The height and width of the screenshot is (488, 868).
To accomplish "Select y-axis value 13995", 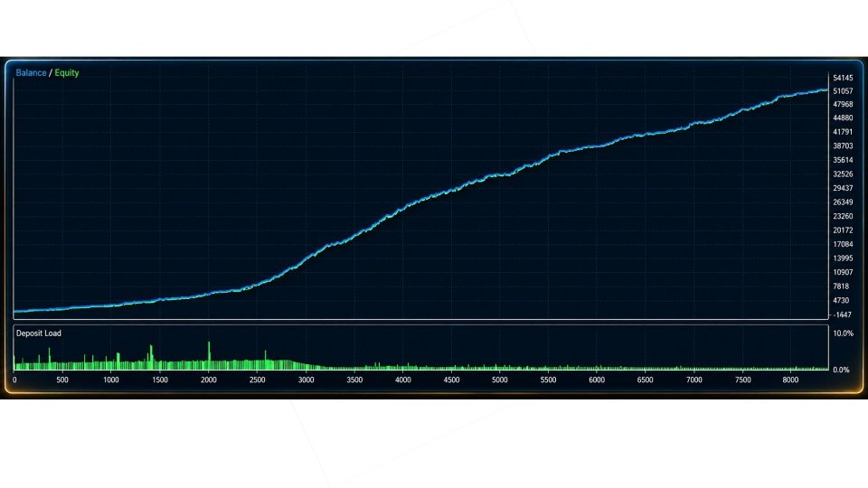I will (843, 258).
